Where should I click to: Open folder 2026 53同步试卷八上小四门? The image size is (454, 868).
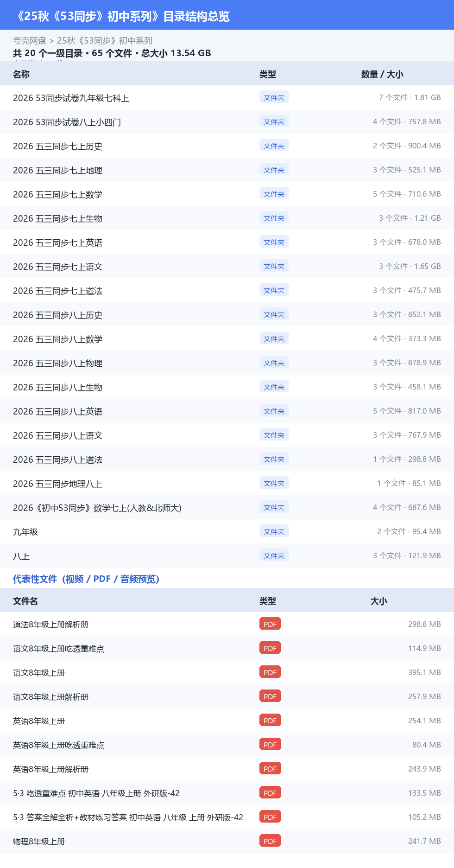tap(67, 122)
